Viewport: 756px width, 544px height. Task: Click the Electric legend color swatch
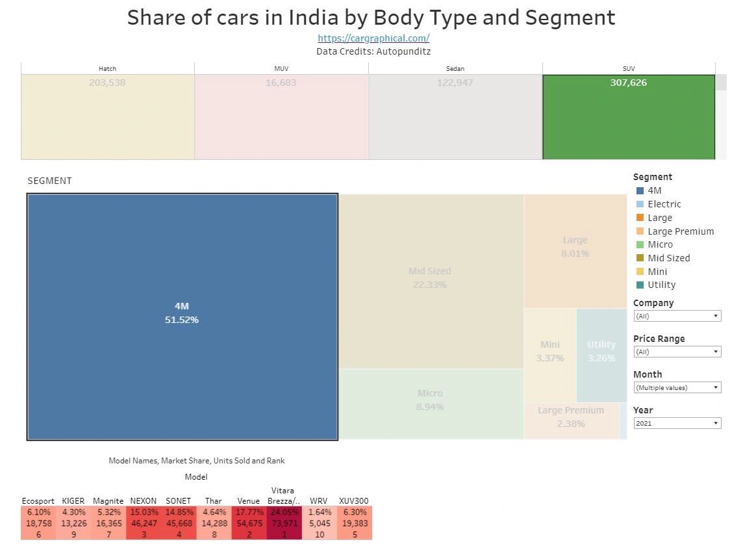[640, 204]
